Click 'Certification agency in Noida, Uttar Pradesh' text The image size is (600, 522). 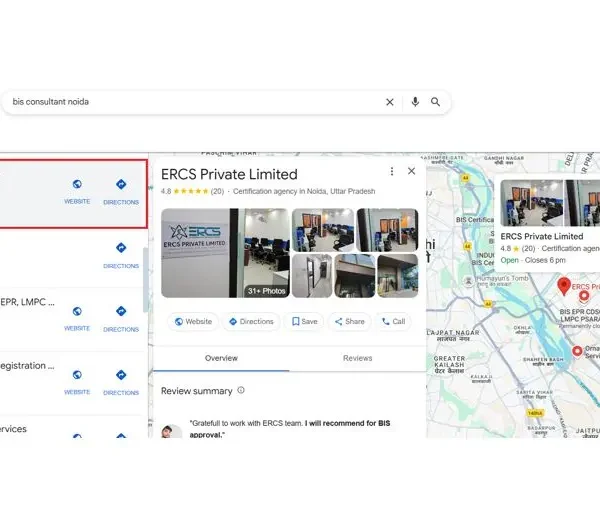click(304, 191)
